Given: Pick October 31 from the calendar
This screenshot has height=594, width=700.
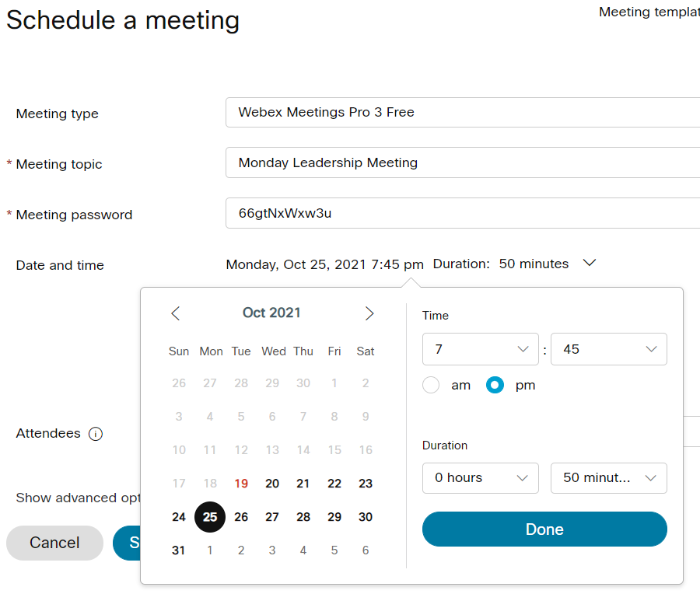Looking at the screenshot, I should click(x=178, y=550).
